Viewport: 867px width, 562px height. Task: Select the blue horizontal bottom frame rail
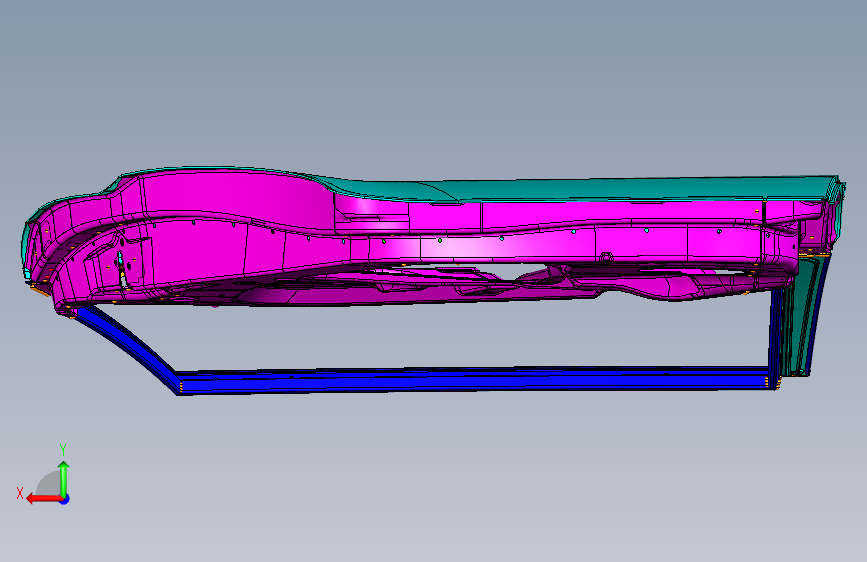(x=473, y=381)
